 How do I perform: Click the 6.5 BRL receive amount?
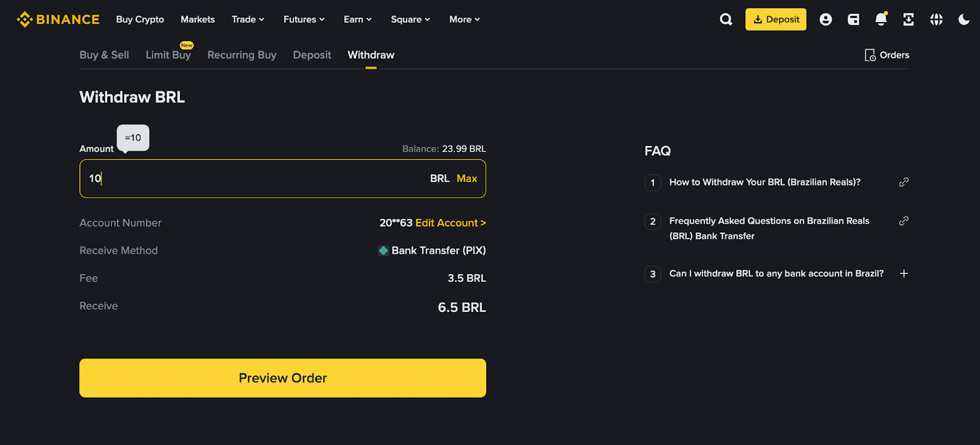click(x=462, y=308)
